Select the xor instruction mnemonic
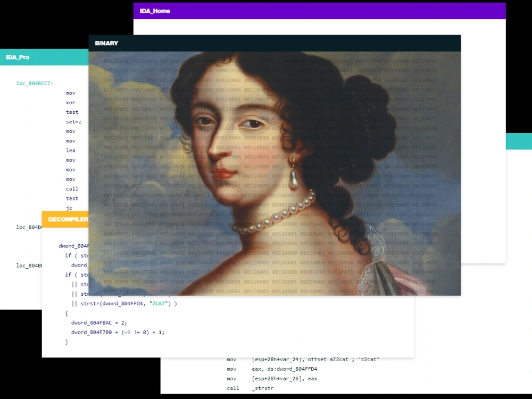 tap(70, 103)
